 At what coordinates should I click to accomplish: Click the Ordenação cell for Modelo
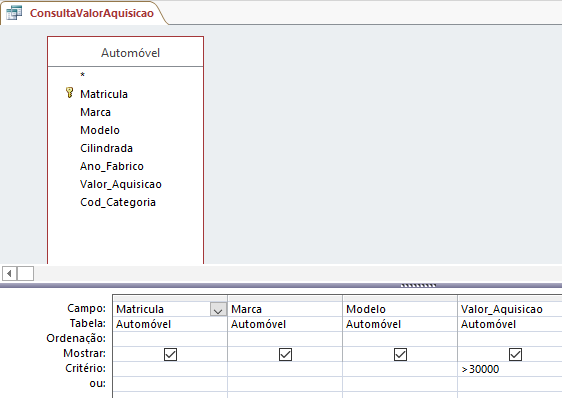click(400, 339)
